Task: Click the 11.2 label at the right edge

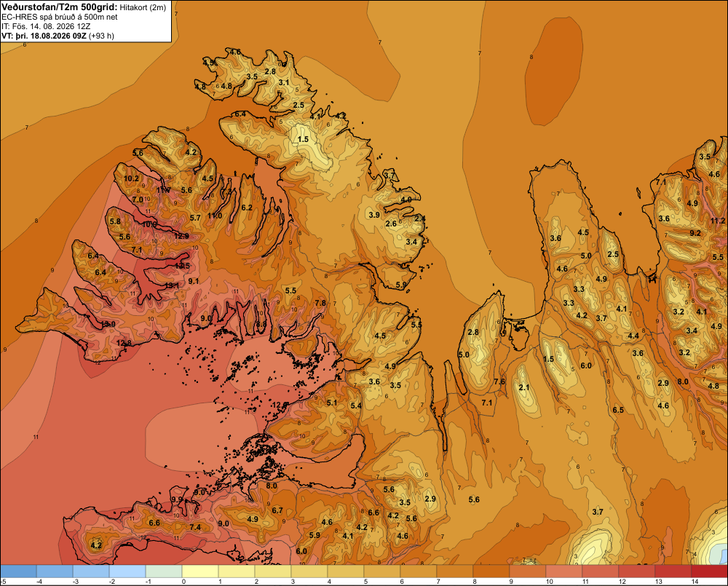Action: (x=718, y=221)
